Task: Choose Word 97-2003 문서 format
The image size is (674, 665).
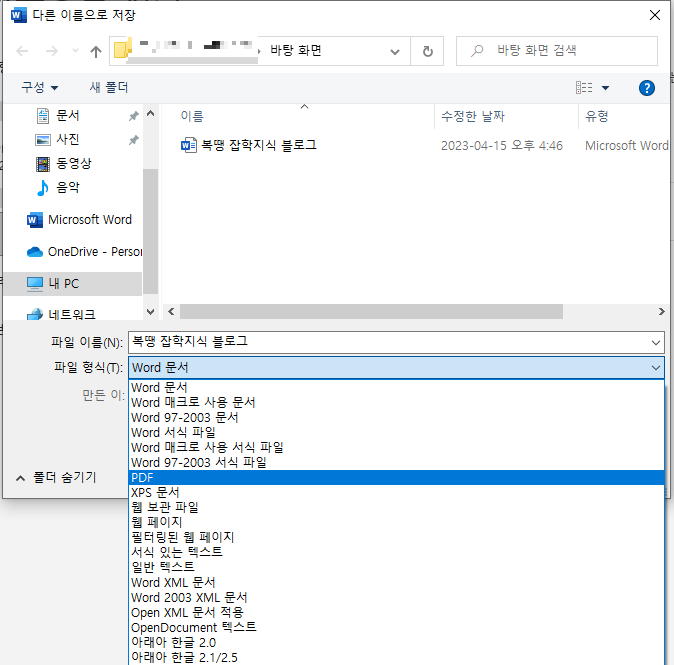Action: pyautogui.click(x=396, y=417)
